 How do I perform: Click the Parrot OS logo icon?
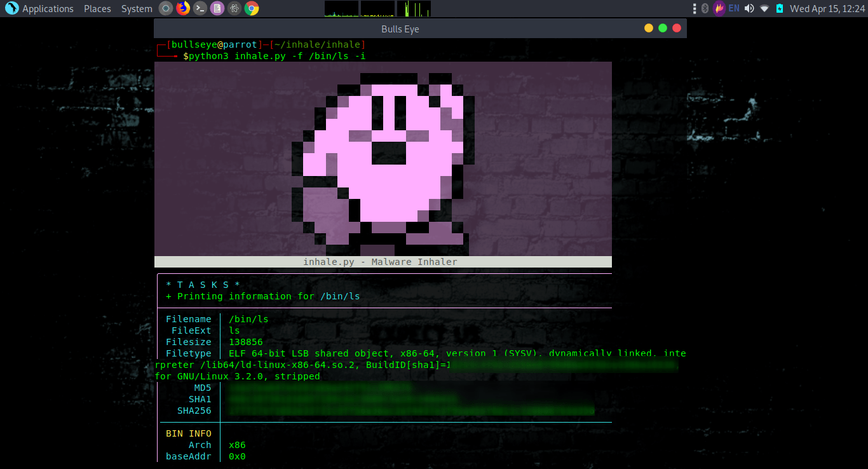click(x=11, y=9)
